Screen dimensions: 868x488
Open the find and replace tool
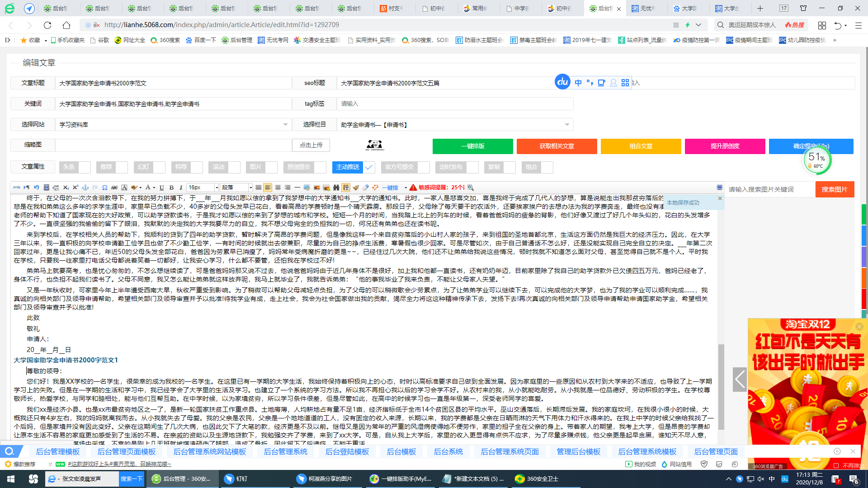pyautogui.click(x=337, y=187)
